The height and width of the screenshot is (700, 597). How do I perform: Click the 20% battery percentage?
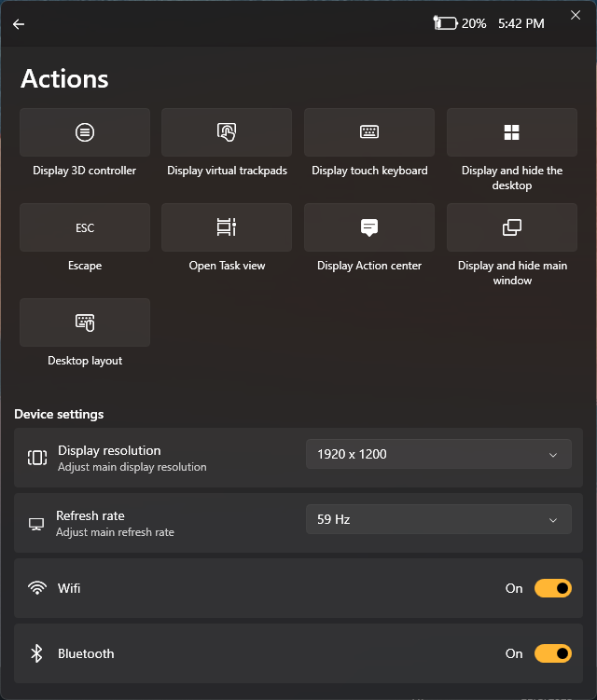point(474,23)
